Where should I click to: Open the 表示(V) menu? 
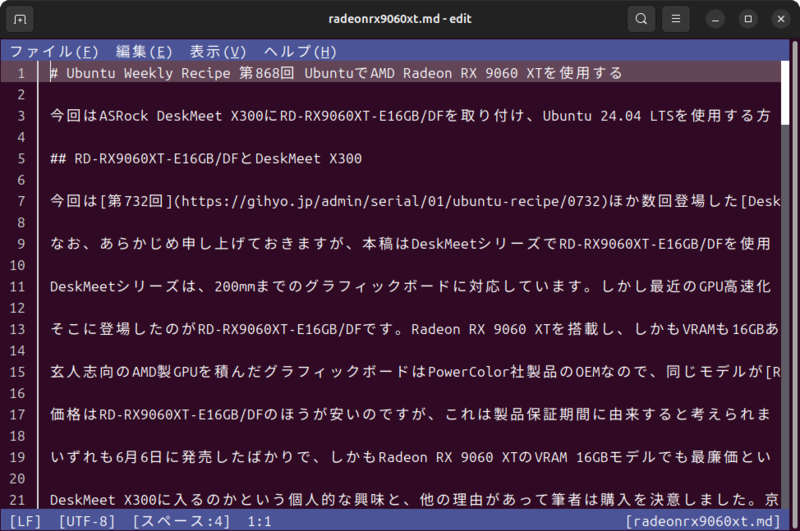tap(218, 52)
